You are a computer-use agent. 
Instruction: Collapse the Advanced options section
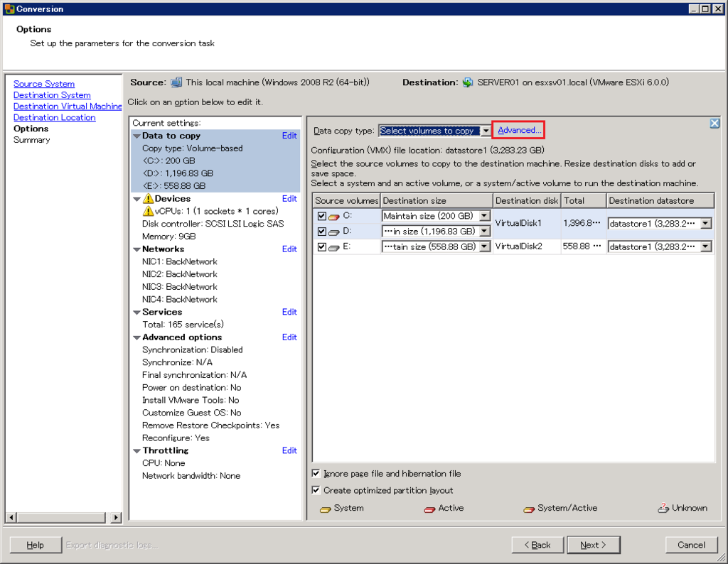click(x=136, y=337)
